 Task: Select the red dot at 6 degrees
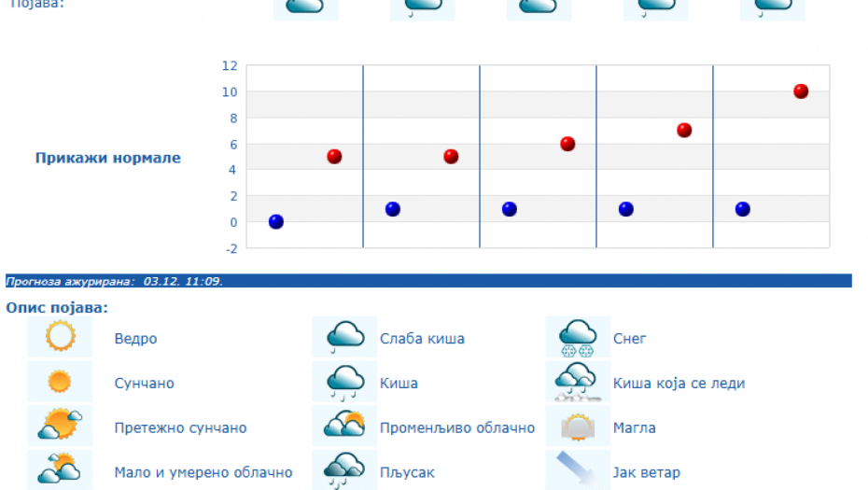coord(567,144)
